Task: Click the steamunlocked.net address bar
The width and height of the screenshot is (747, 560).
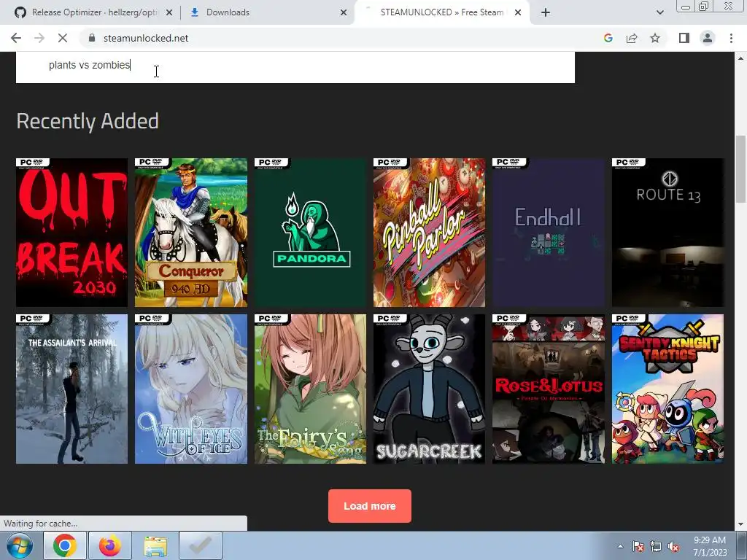Action: click(x=333, y=38)
